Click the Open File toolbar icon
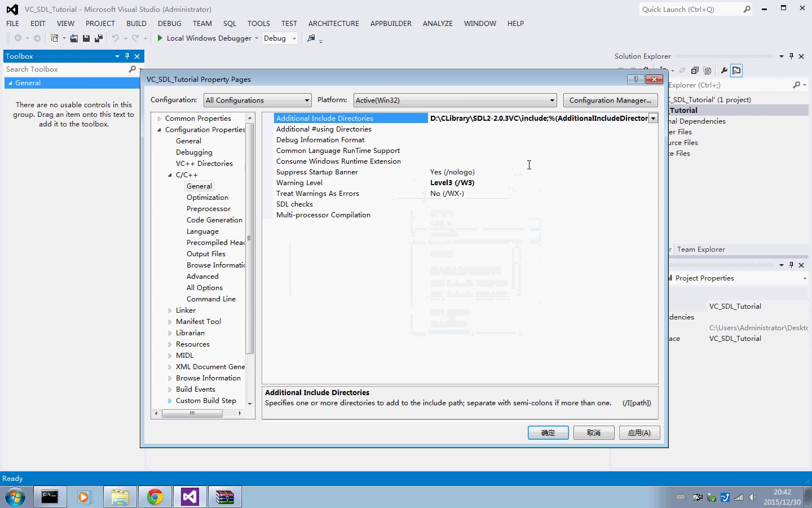This screenshot has width=812, height=508. (x=74, y=38)
